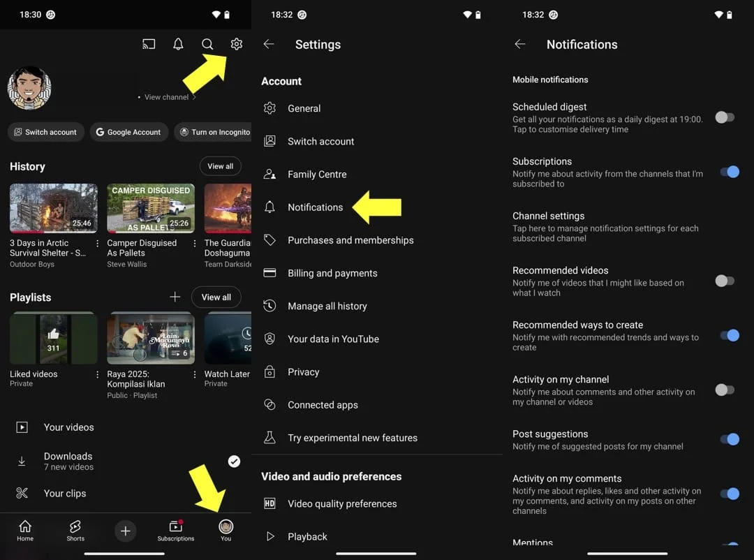Open Switch account in Settings
The width and height of the screenshot is (754, 560).
point(377,141)
